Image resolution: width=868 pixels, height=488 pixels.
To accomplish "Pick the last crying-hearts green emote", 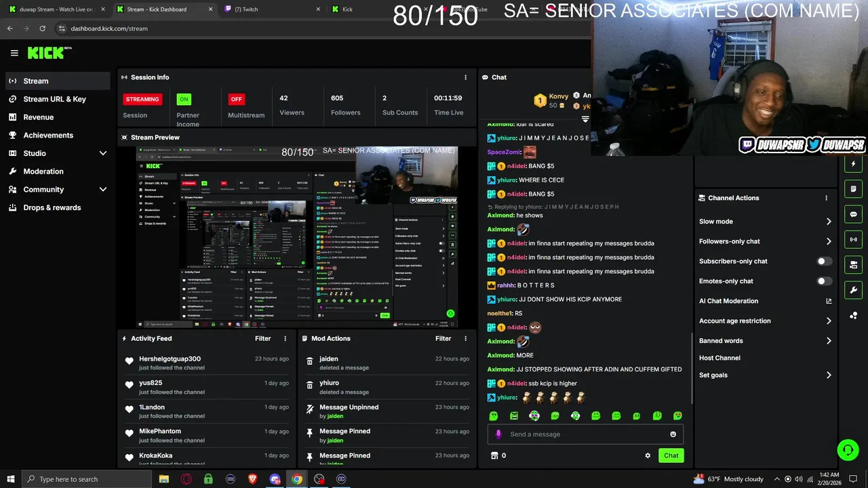I will (x=677, y=415).
